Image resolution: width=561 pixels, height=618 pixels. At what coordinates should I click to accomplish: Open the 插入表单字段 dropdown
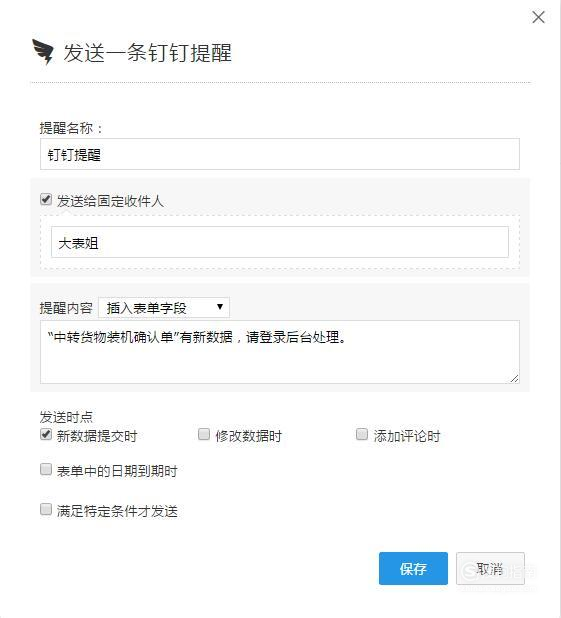(x=164, y=308)
